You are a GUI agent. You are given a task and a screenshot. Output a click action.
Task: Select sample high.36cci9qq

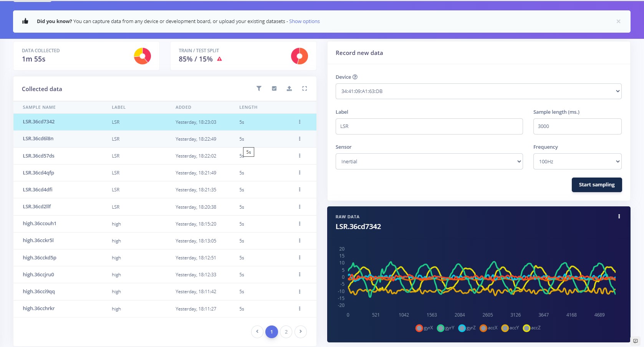point(165,292)
